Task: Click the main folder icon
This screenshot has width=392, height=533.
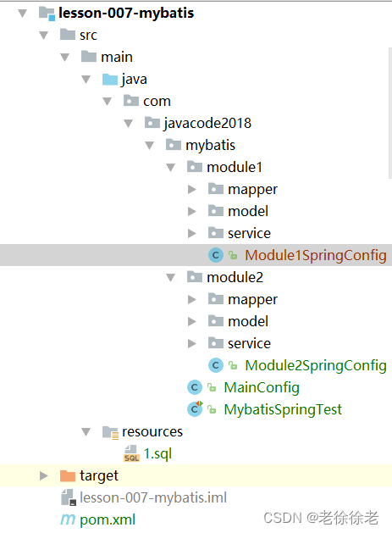Action: (89, 56)
